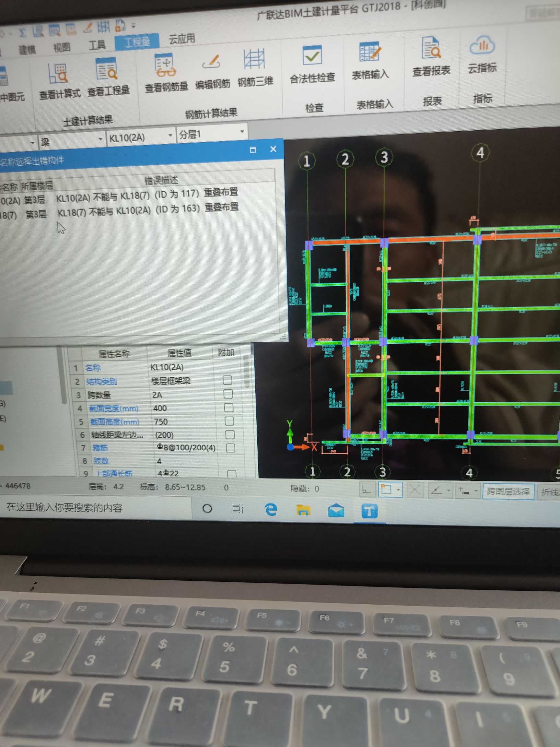Click the 属性名称 column header
This screenshot has width=560, height=747.
pos(114,354)
